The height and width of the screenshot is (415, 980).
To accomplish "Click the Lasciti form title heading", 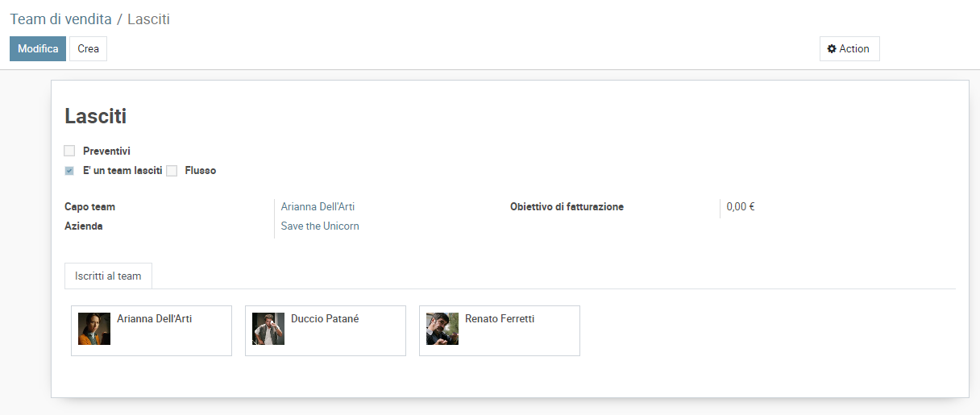I will [x=95, y=117].
